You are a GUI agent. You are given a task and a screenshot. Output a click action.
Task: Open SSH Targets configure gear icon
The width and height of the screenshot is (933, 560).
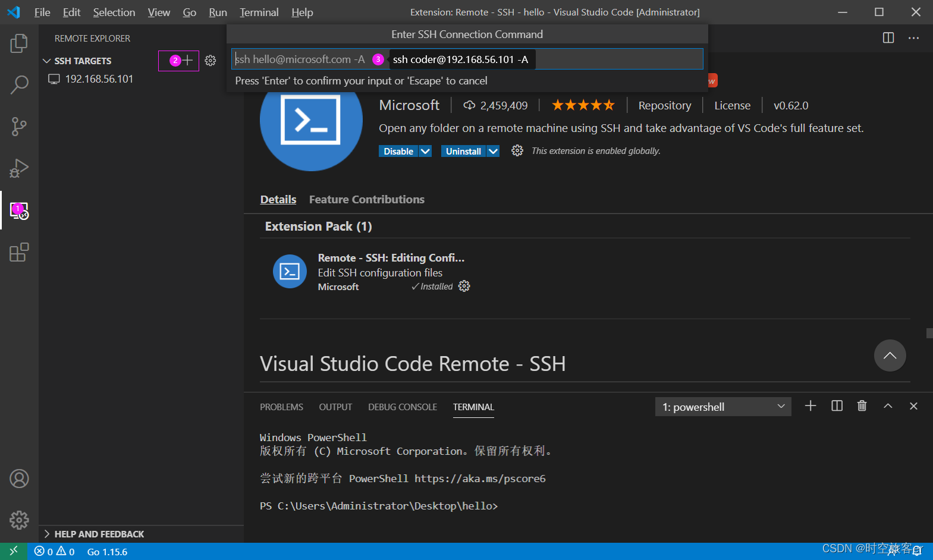pyautogui.click(x=211, y=61)
